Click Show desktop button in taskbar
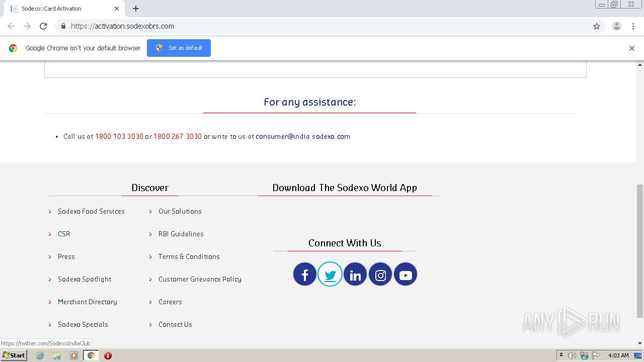Viewport: 644px width, 362px height. [x=638, y=355]
